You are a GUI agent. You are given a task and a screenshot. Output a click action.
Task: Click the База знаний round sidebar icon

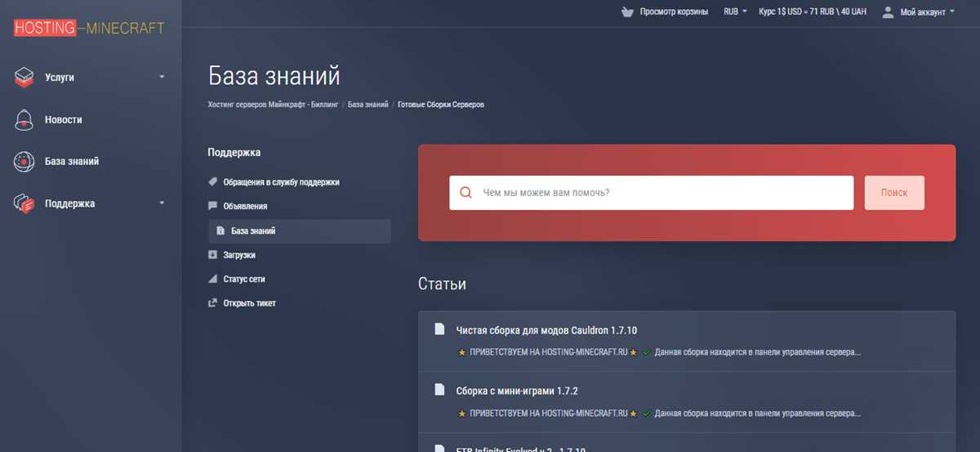coord(24,162)
